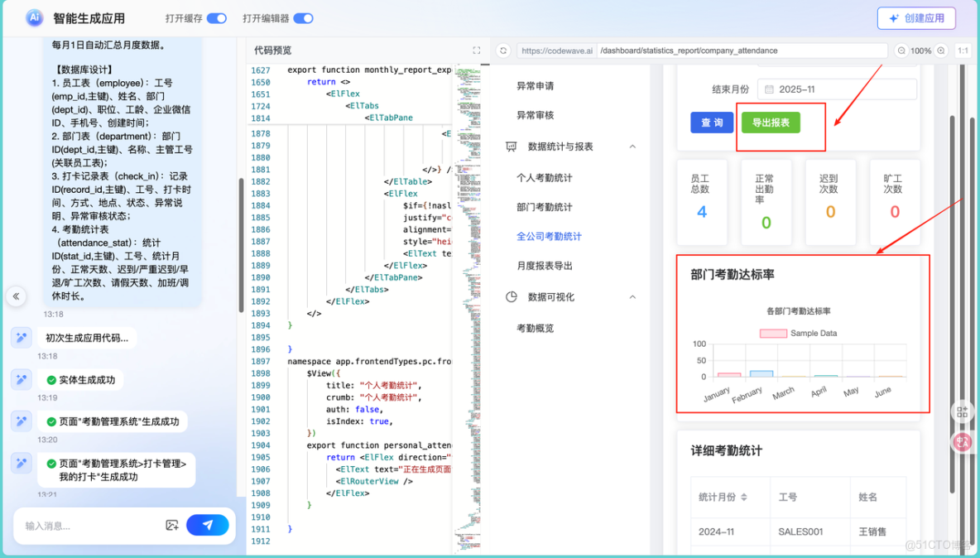Open fullscreen view of the code preview
Viewport: 980px width, 558px height.
point(477,50)
